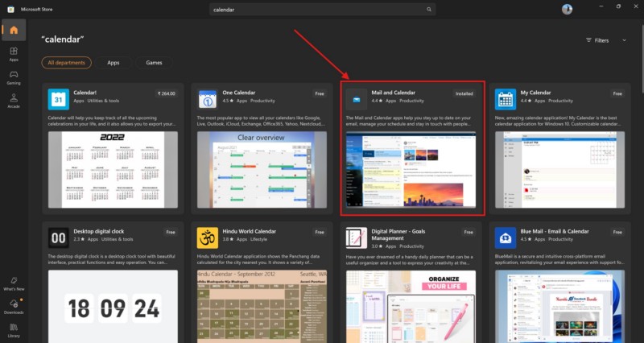The height and width of the screenshot is (343, 644).
Task: Open the Arcade section
Action: [14, 101]
